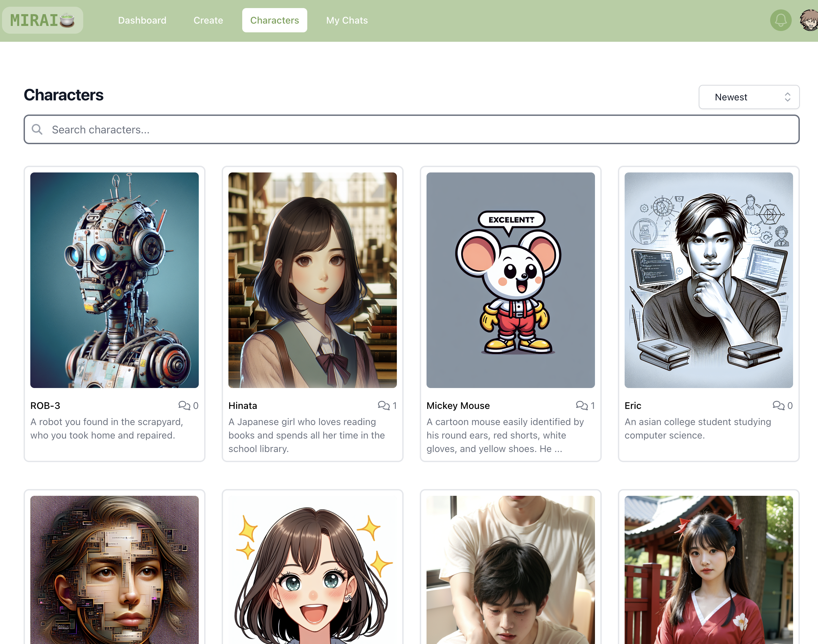
Task: Click the Hinata character name
Action: pos(243,405)
